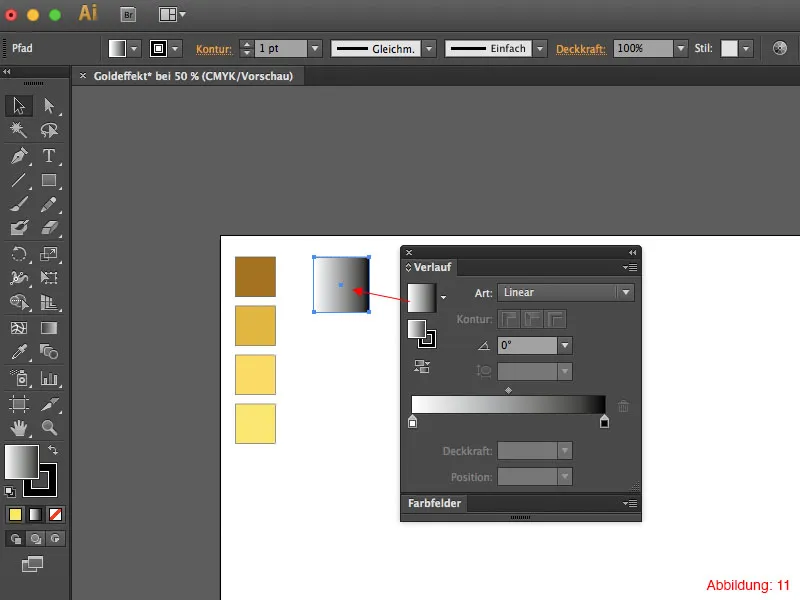
Task: Select the Mesh tool
Action: pos(19,328)
